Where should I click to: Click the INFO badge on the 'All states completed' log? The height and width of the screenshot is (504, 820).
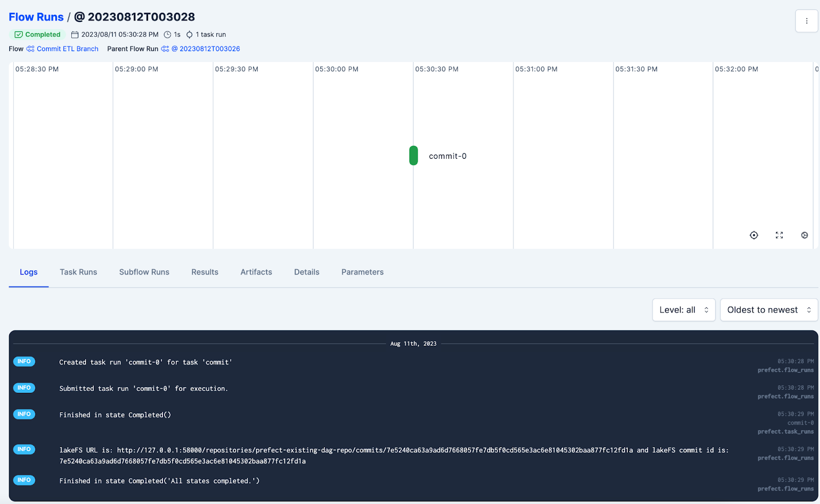pos(24,480)
